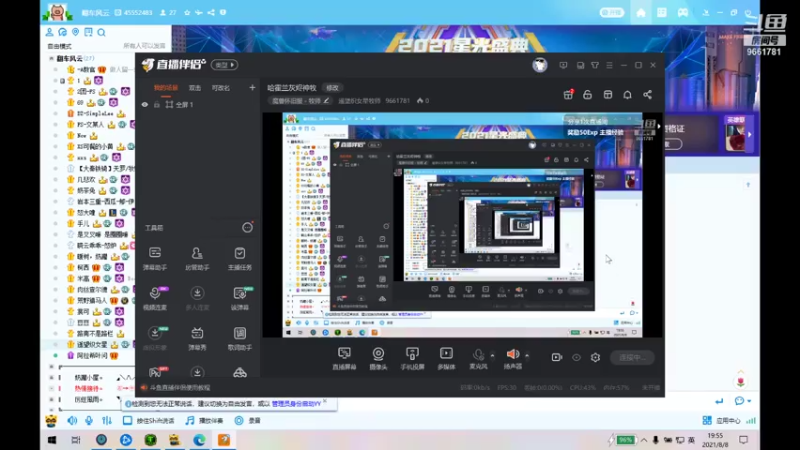This screenshot has width=800, height=450.
Task: Select the 全屏 1 source row
Action: pos(197,105)
